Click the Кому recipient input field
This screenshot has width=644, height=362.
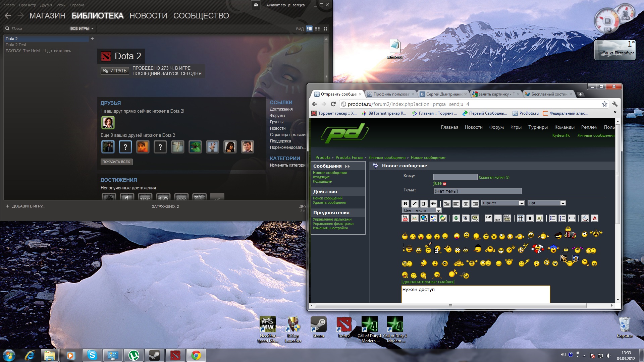coord(455,177)
